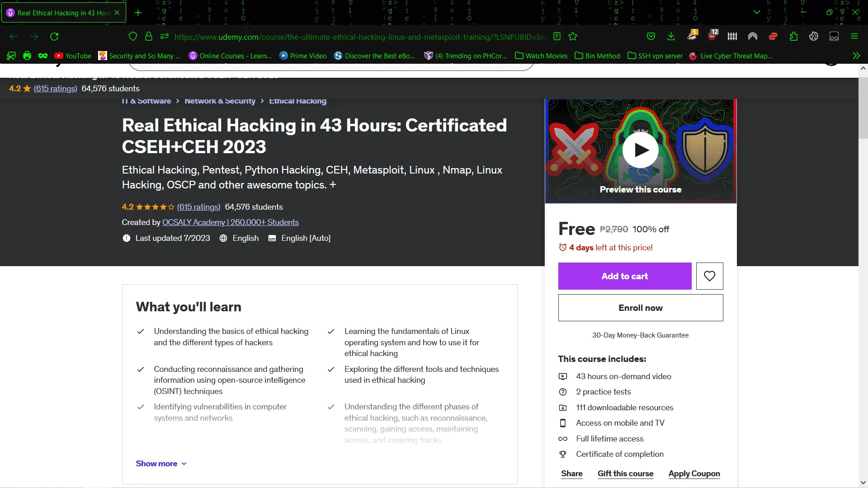This screenshot has width=868, height=488.
Task: Click 'Last updated 7/2023' text
Action: (173, 238)
